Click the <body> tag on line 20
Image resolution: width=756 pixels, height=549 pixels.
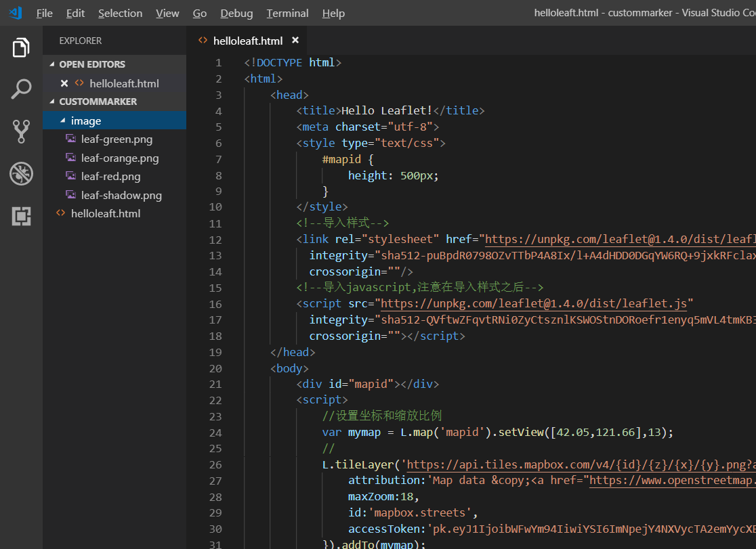click(289, 368)
